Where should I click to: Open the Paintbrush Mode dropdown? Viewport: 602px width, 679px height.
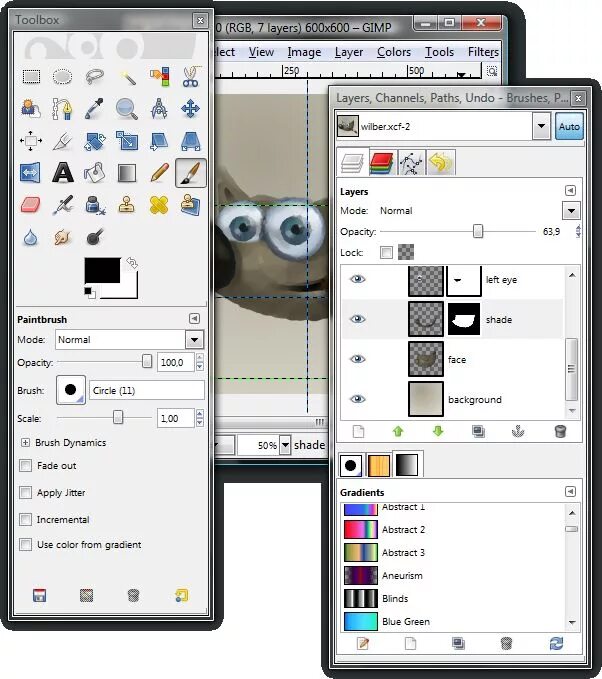[194, 340]
